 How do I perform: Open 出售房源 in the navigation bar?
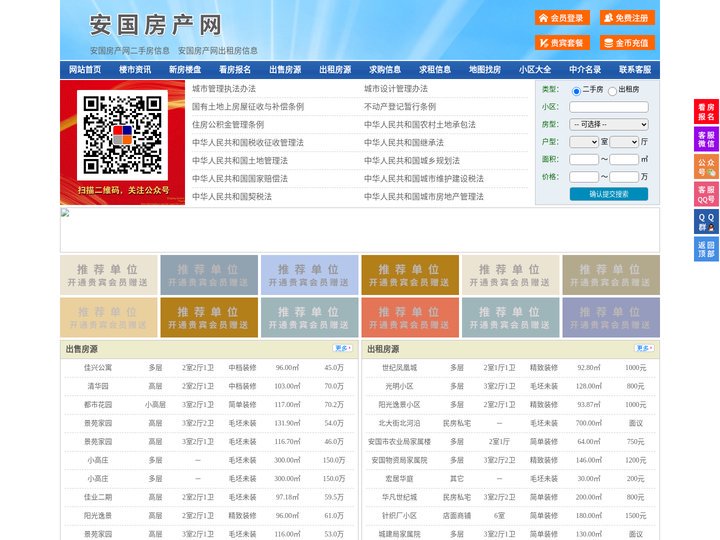pyautogui.click(x=285, y=70)
